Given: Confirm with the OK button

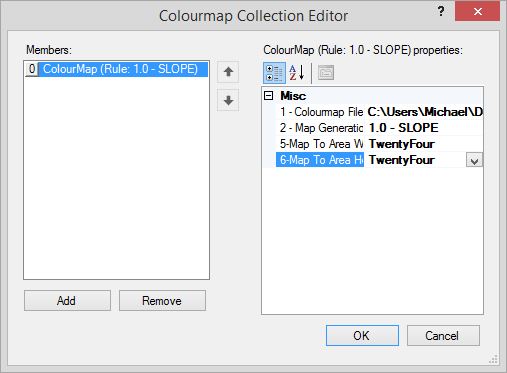Looking at the screenshot, I should (362, 335).
